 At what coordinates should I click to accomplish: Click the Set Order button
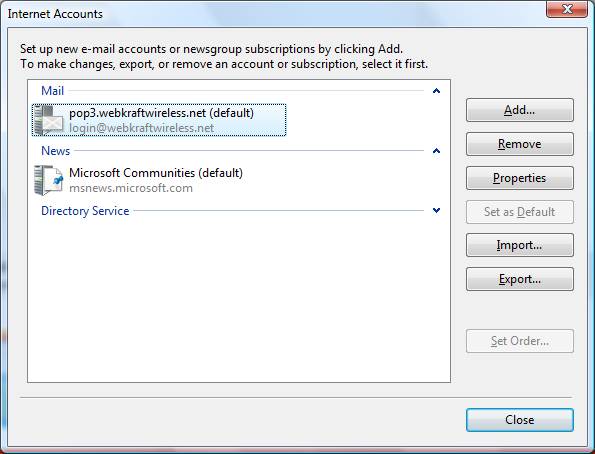pyautogui.click(x=519, y=341)
